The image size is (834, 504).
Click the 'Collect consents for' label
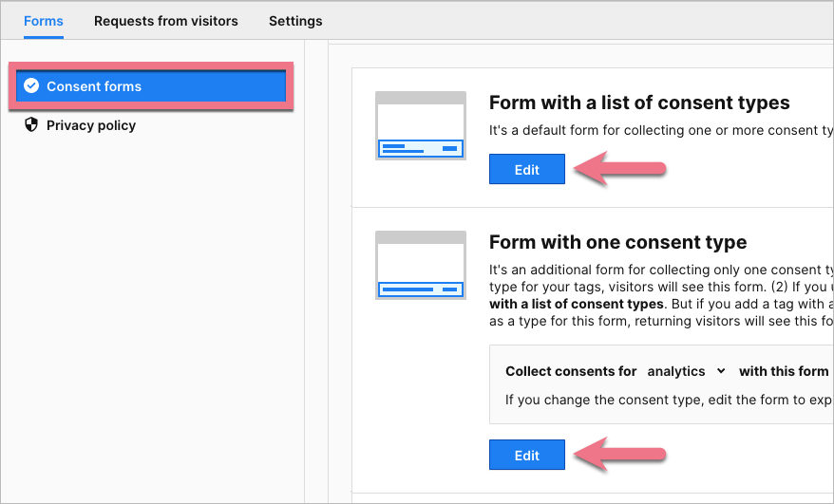pos(571,371)
